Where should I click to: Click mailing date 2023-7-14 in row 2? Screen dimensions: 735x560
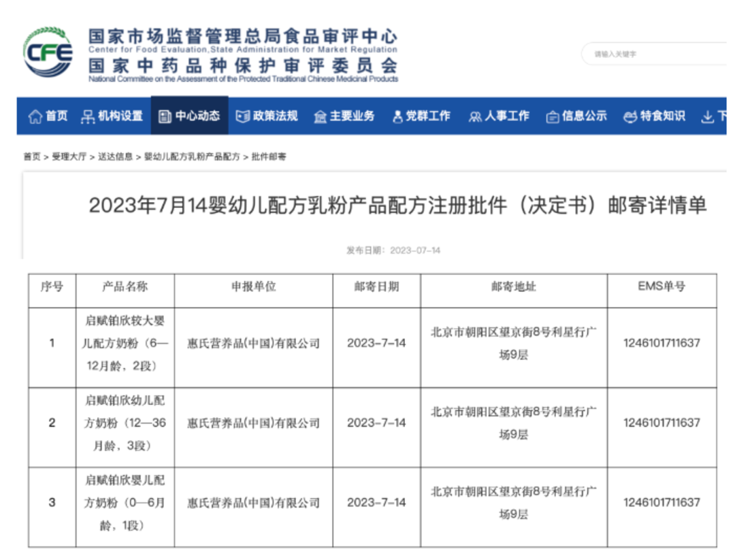click(x=376, y=423)
